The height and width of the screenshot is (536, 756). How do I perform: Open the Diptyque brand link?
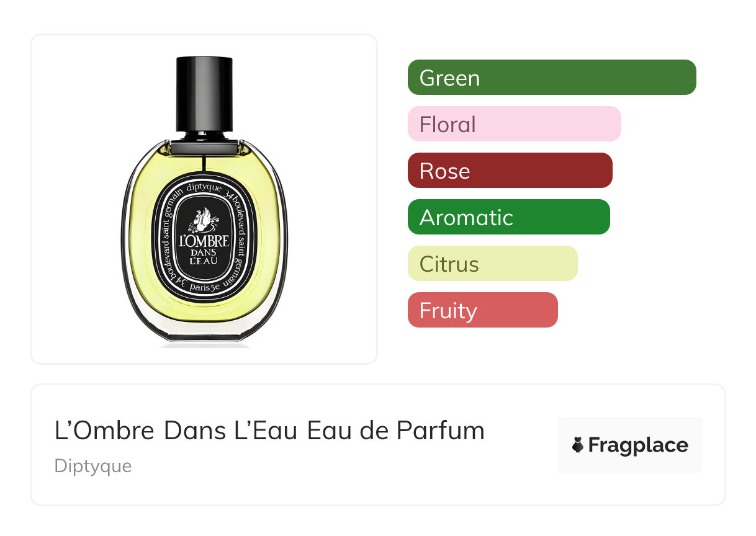pos(93,466)
